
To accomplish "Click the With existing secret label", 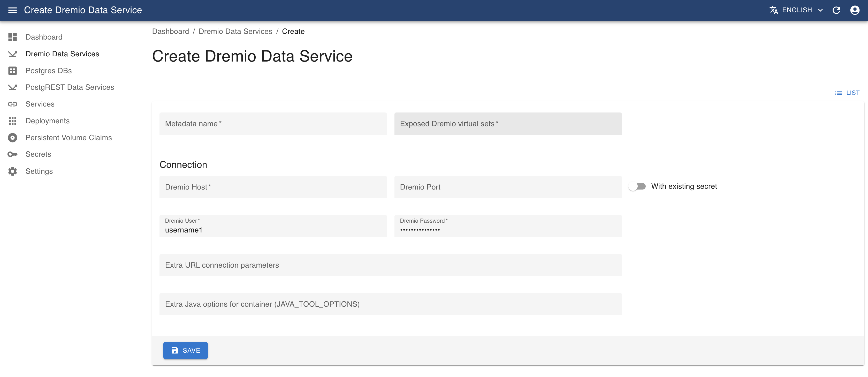I will (x=684, y=186).
